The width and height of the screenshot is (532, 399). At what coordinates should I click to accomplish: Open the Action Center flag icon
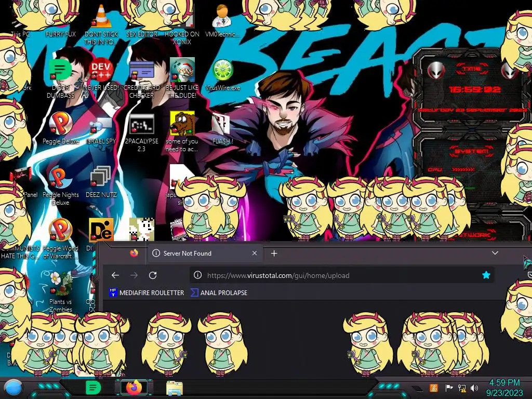pyautogui.click(x=448, y=388)
